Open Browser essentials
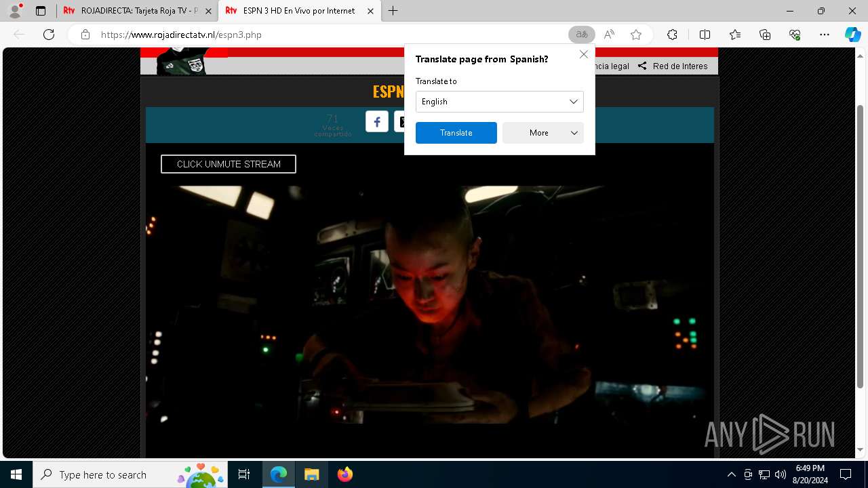 [795, 35]
